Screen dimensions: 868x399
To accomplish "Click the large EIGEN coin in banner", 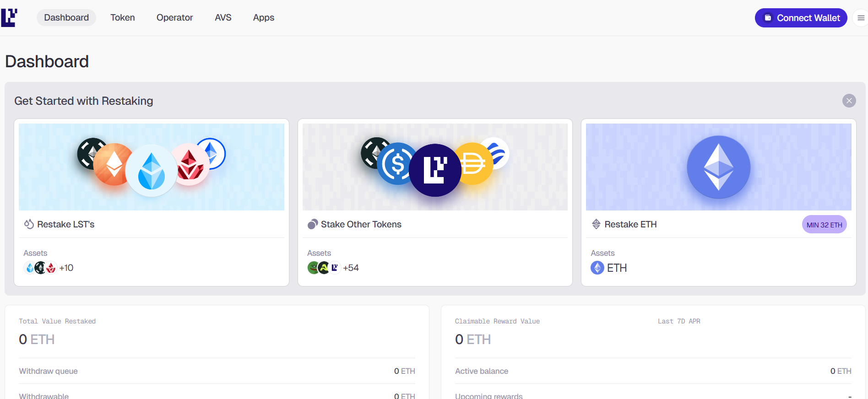I will [x=435, y=170].
